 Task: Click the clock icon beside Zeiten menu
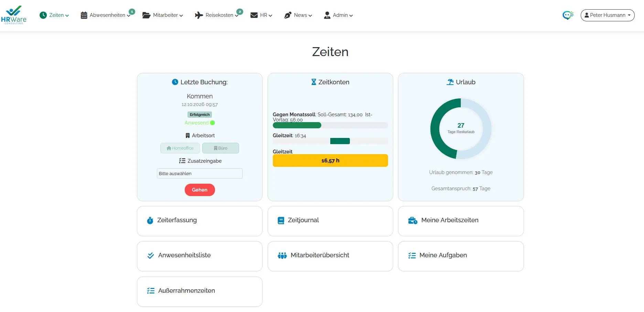click(x=43, y=15)
